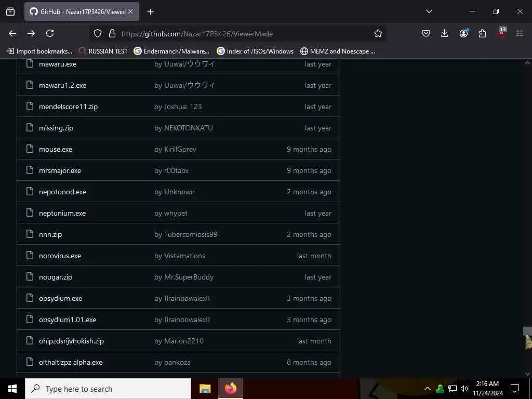Open the Endermanch/Malware bookmark
Viewport: 532px width, 399px height.
click(171, 51)
